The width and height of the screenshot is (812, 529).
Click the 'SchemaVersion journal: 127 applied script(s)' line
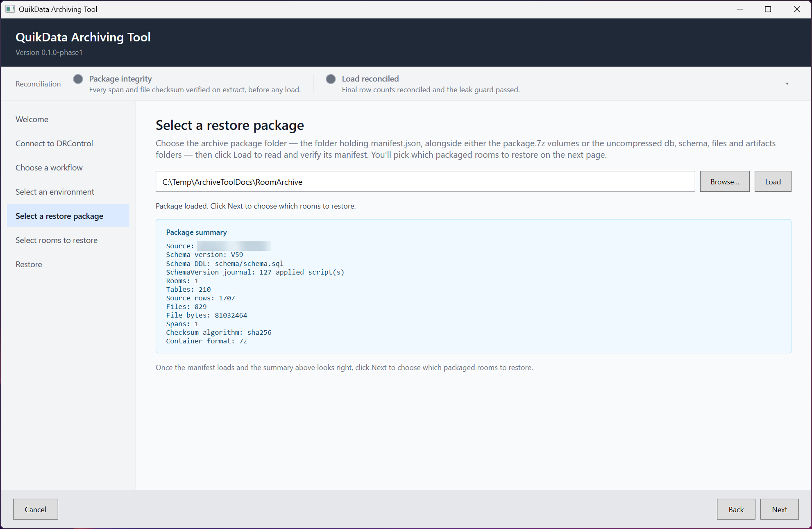pos(255,272)
